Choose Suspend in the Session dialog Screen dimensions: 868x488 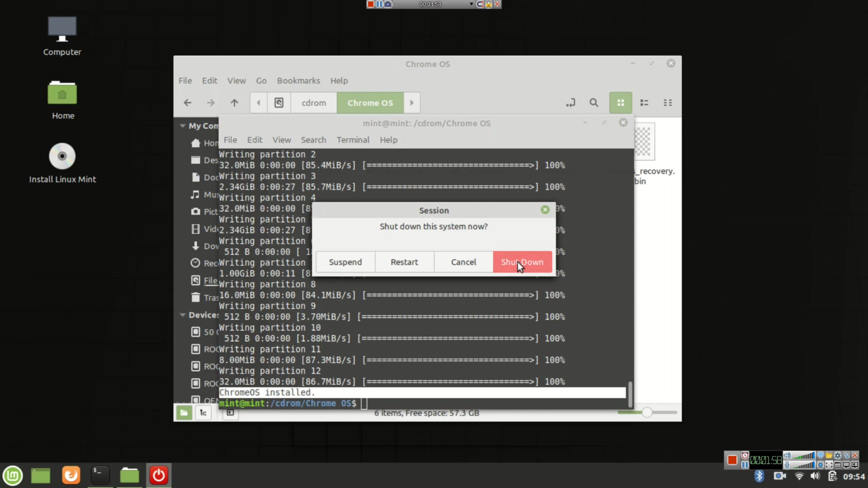tap(345, 262)
